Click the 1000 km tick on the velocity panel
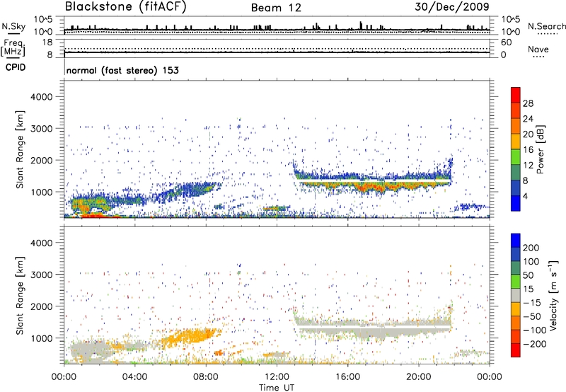This screenshot has width=566, height=392. 41,338
